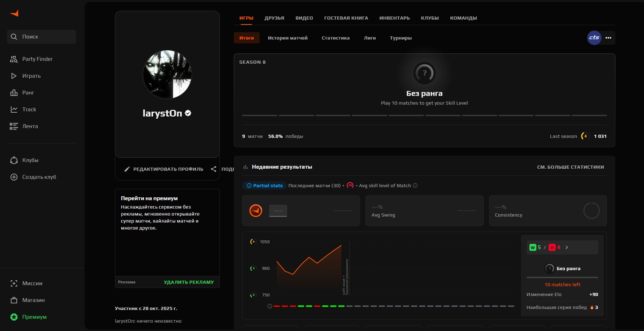644x331 pixels.
Task: Click the Миссии target icon
Action: pyautogui.click(x=14, y=283)
